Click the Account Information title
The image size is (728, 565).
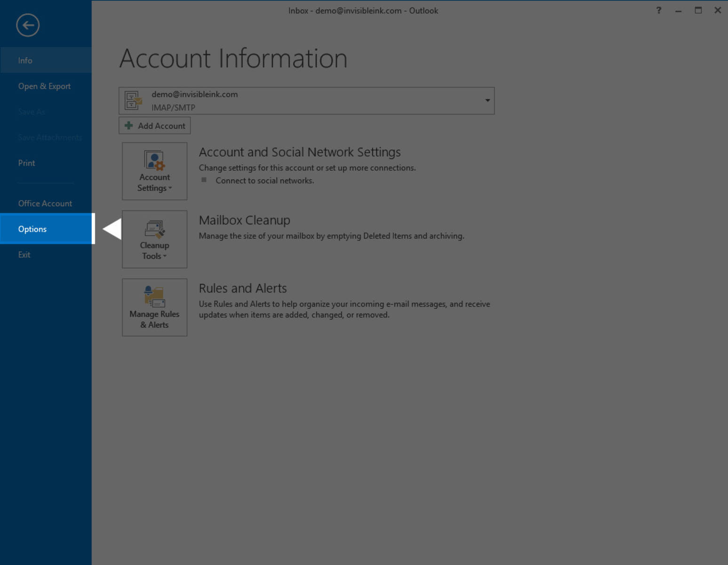click(x=233, y=58)
